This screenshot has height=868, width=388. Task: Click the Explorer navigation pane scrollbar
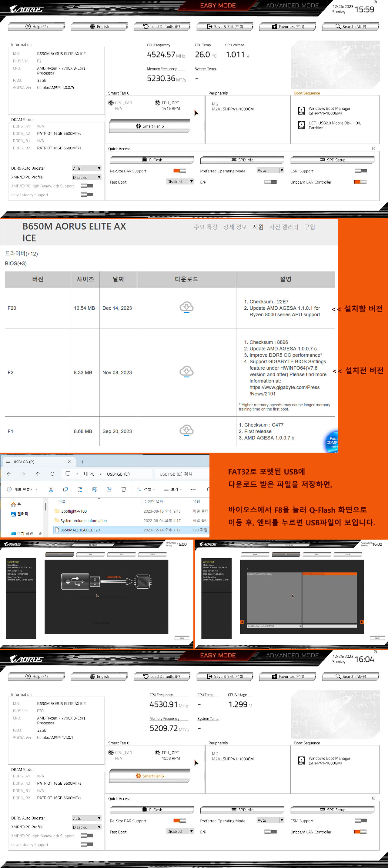pyautogui.click(x=45, y=507)
